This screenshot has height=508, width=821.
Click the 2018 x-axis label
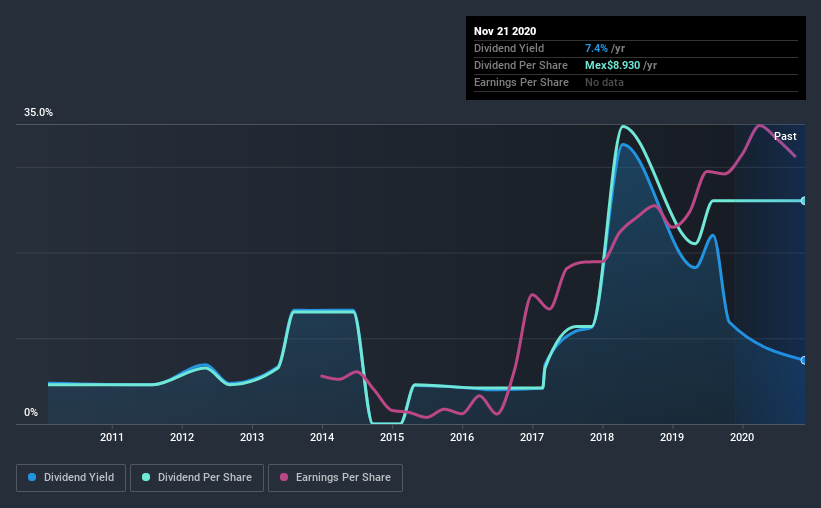602,437
